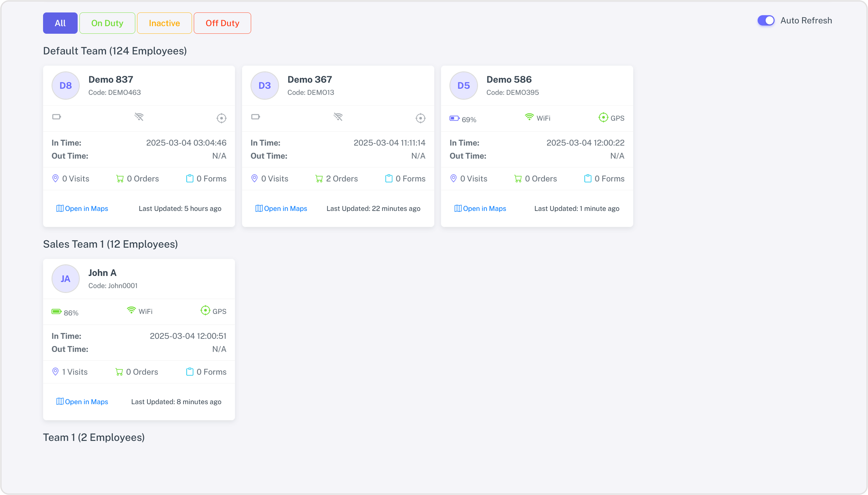Filter employees by On Duty
Viewport: 868px width, 495px height.
(x=107, y=23)
